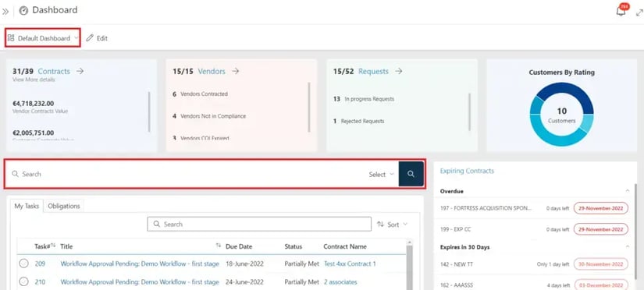644x290 pixels.
Task: Click 197 - FORTRESS ACQUISITION SPON... row
Action: coord(534,208)
